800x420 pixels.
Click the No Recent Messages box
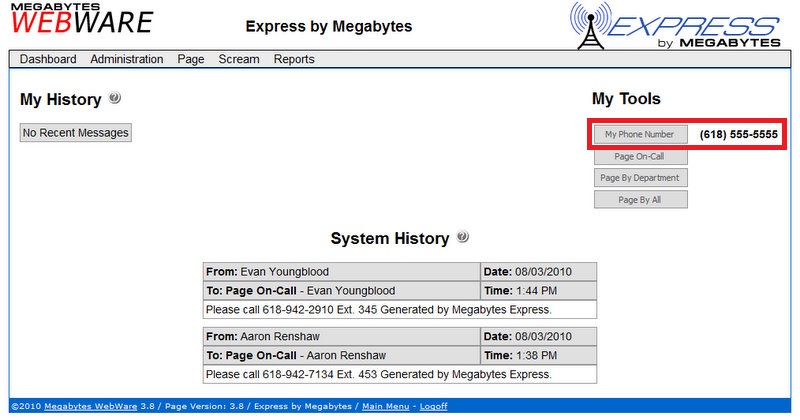tap(76, 132)
